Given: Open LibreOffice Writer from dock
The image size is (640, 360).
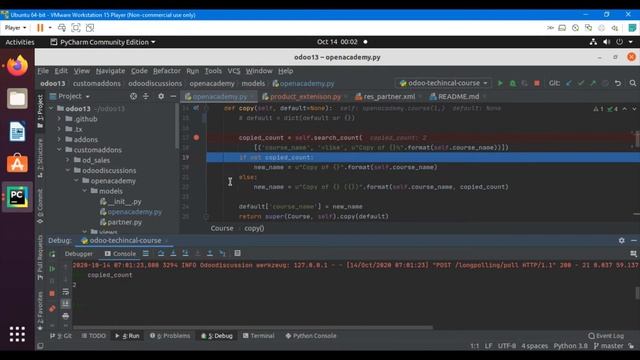Looking at the screenshot, I should click(17, 131).
